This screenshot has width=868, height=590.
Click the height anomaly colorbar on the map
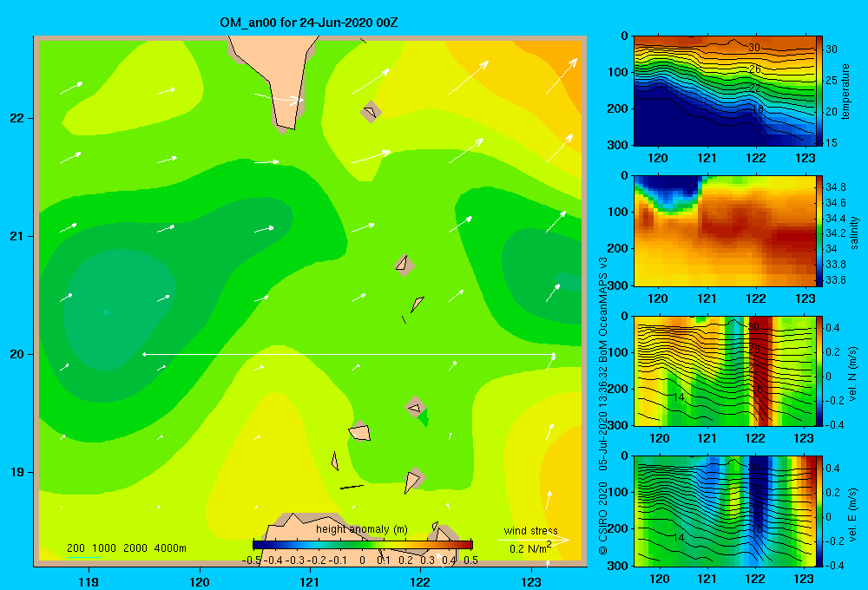click(x=363, y=545)
